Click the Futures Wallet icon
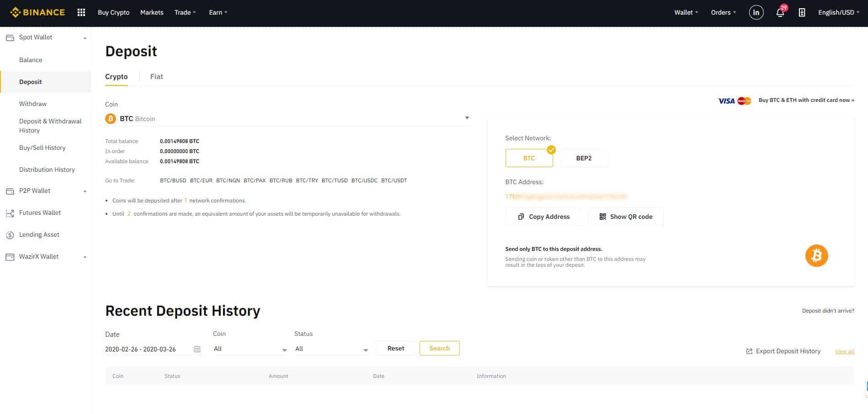Viewport: 868px width, 414px height. (10, 213)
